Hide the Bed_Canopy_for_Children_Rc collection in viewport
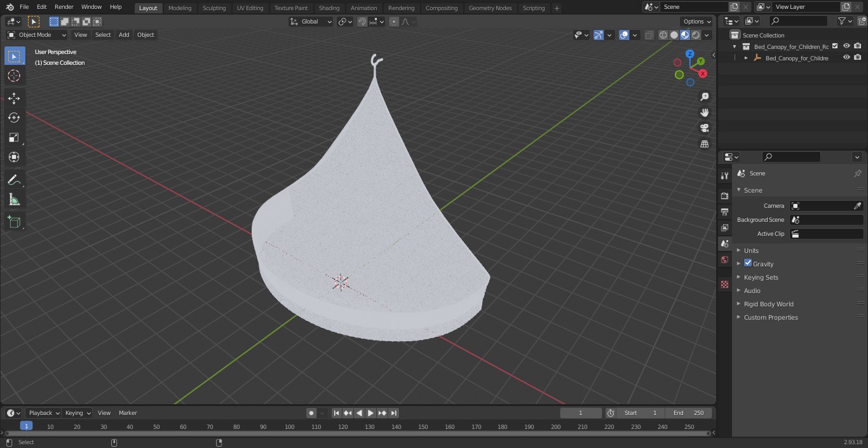Viewport: 868px width, 448px height. click(846, 46)
